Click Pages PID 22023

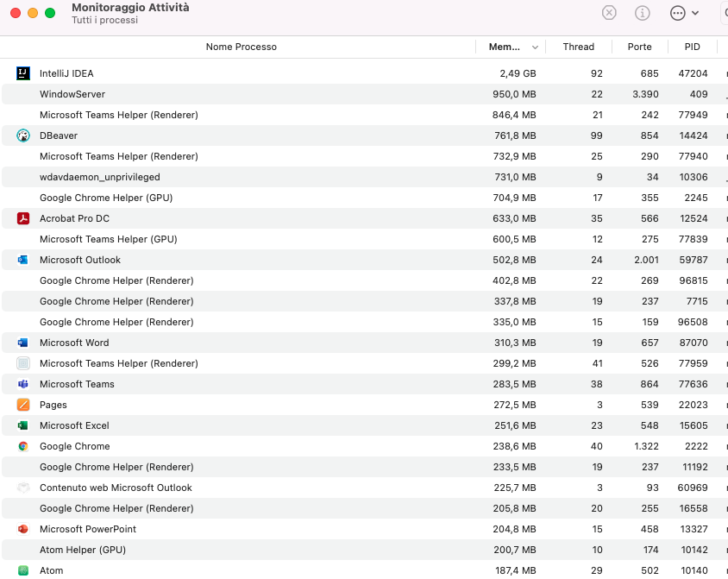point(693,405)
